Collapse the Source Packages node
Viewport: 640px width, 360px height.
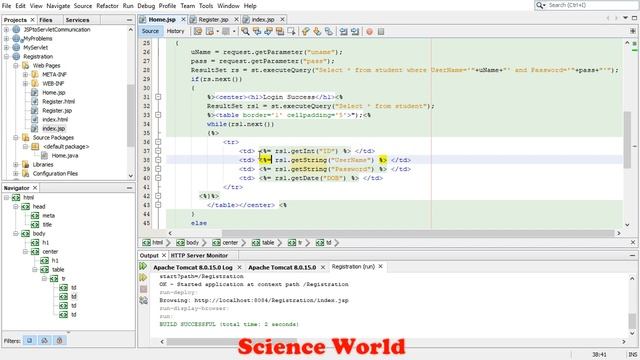click(x=16, y=138)
